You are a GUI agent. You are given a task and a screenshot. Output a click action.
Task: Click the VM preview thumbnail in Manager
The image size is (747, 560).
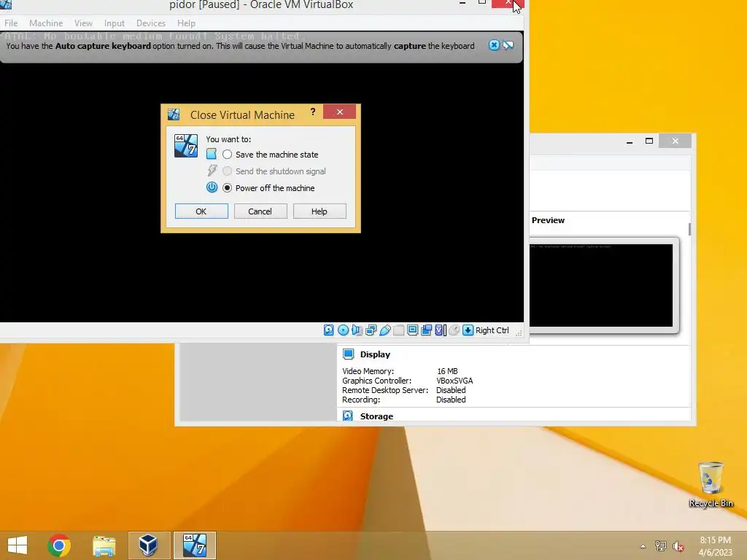(601, 285)
